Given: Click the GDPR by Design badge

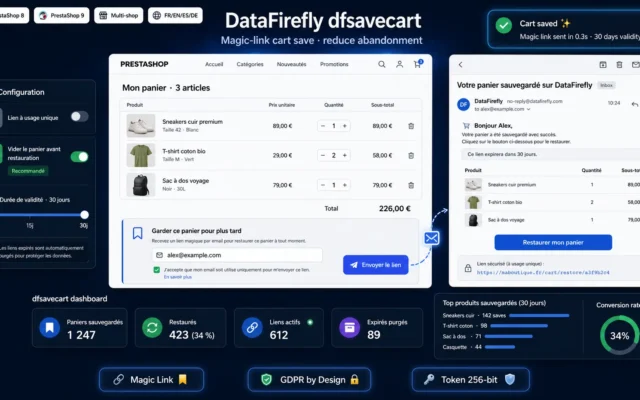Looking at the screenshot, I should pos(309,380).
